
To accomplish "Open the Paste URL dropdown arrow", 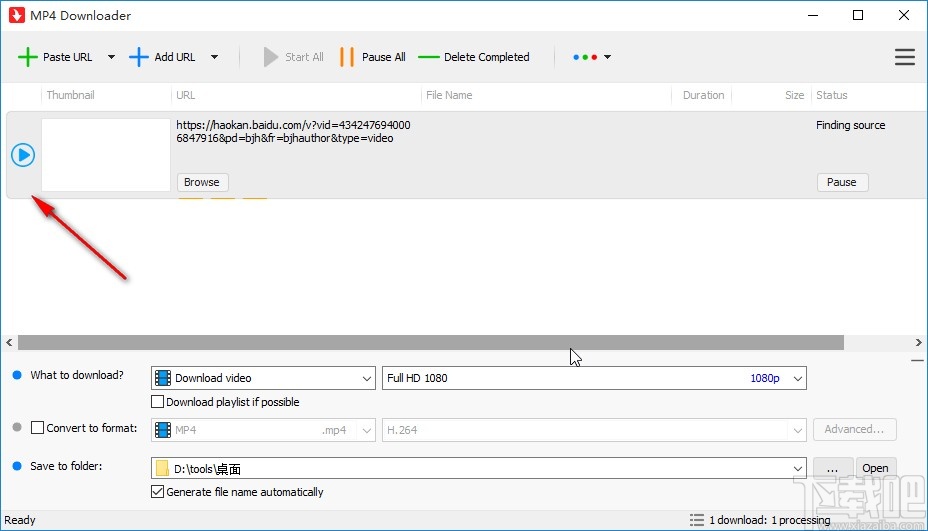I will 111,57.
